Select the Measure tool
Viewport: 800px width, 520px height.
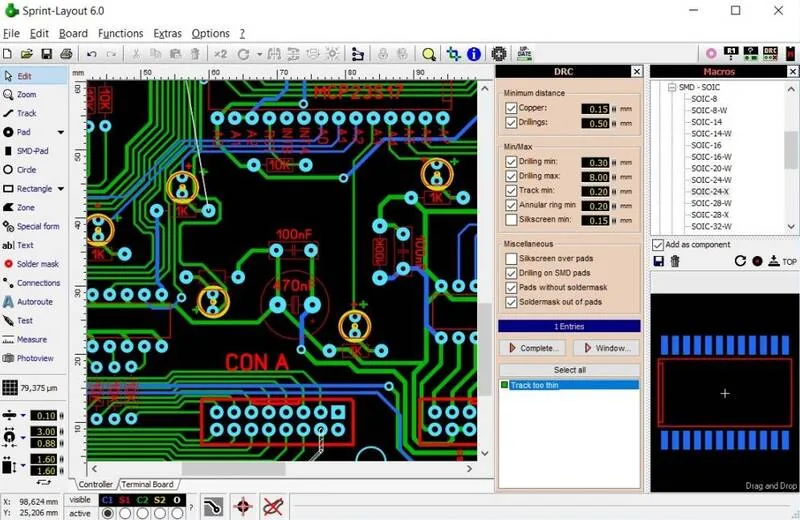pos(25,339)
